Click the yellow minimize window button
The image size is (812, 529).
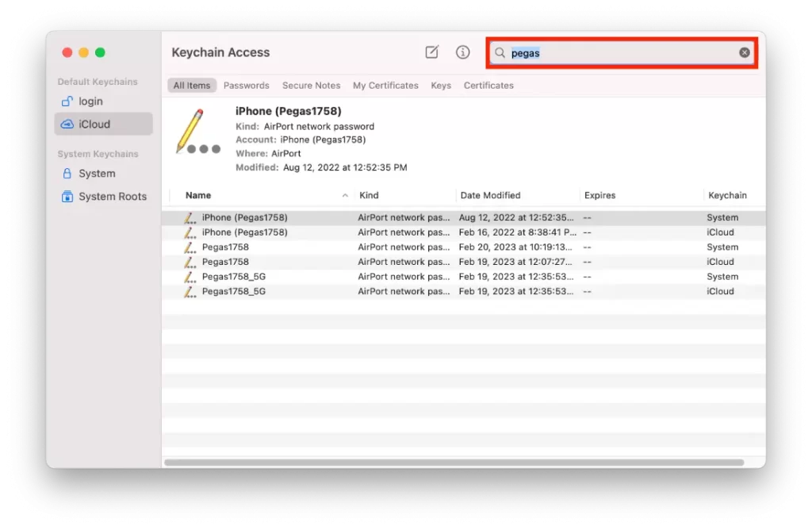click(83, 52)
